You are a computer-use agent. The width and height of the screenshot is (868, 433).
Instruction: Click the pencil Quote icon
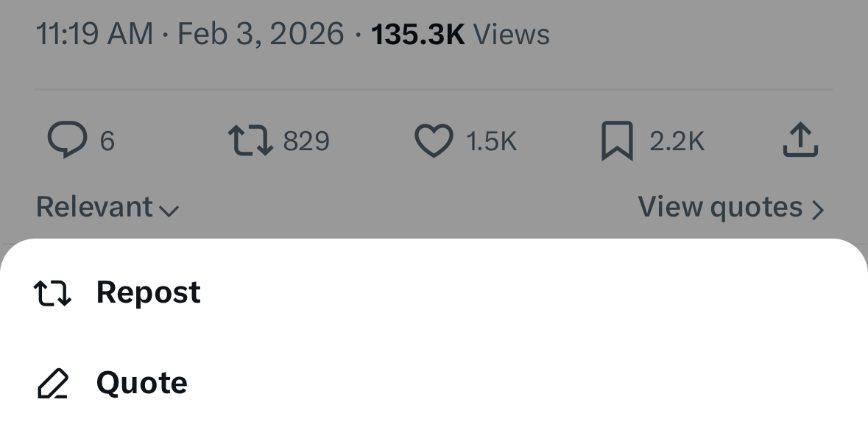(52, 382)
